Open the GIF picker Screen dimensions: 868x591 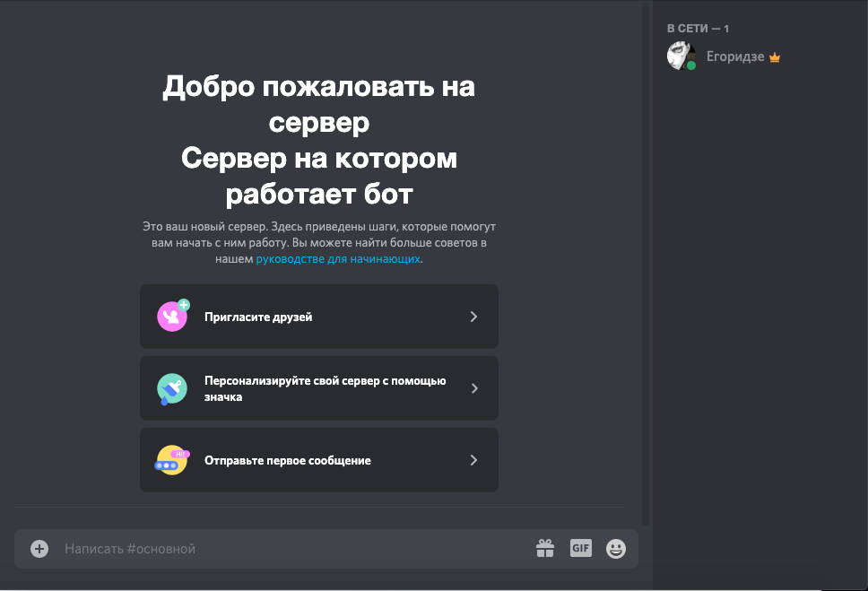[x=581, y=548]
